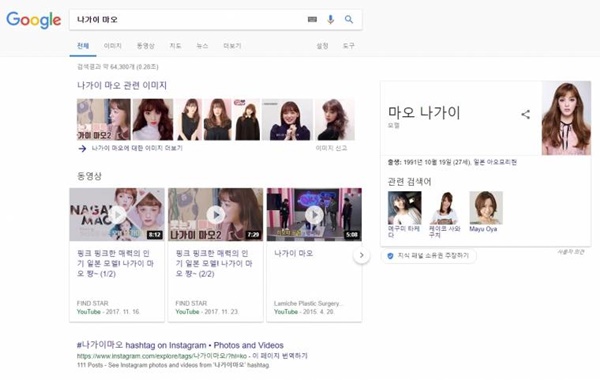
Task: Expand the 더보기 menu
Action: pyautogui.click(x=232, y=46)
